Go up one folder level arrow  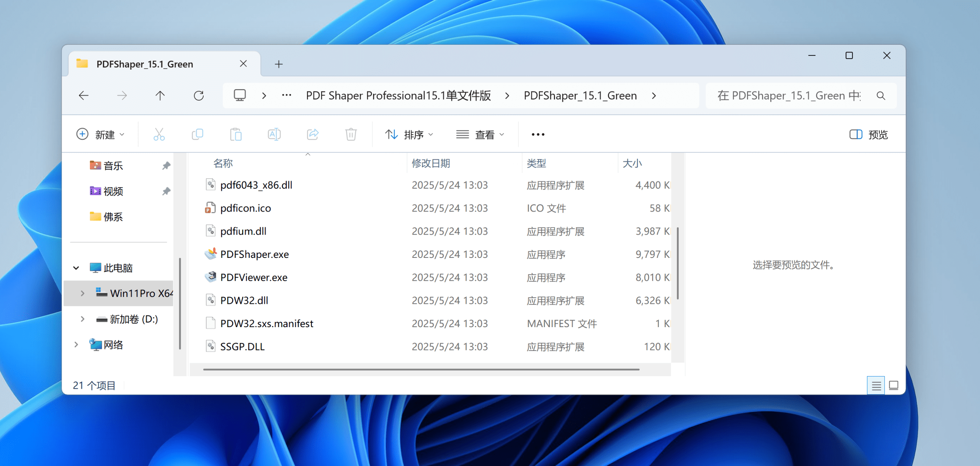coord(160,95)
